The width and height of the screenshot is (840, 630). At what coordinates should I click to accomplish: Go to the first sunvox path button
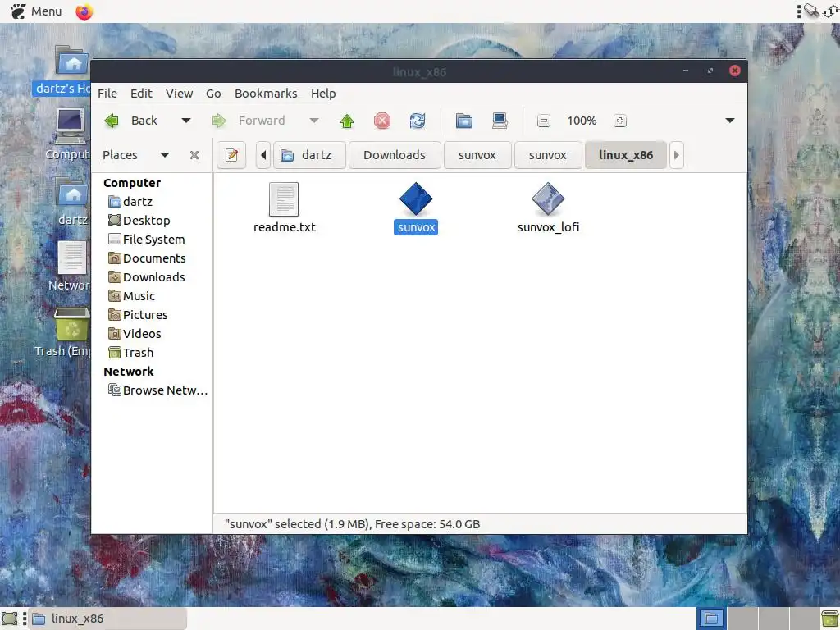[x=477, y=155]
